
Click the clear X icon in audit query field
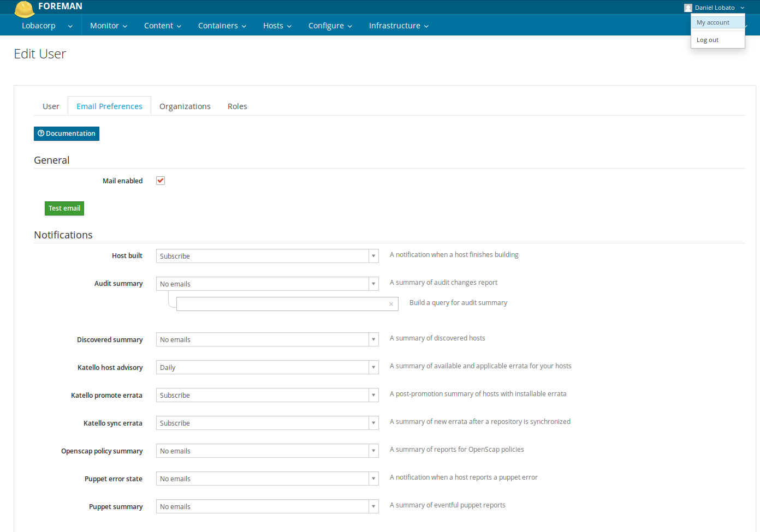[x=391, y=304]
